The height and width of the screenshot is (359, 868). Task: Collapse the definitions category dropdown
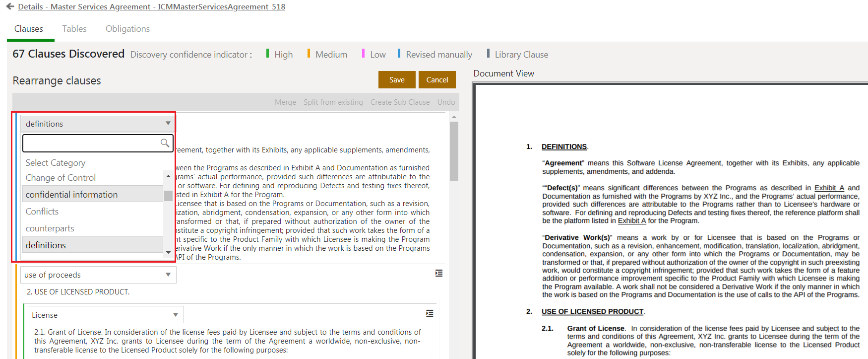point(168,123)
